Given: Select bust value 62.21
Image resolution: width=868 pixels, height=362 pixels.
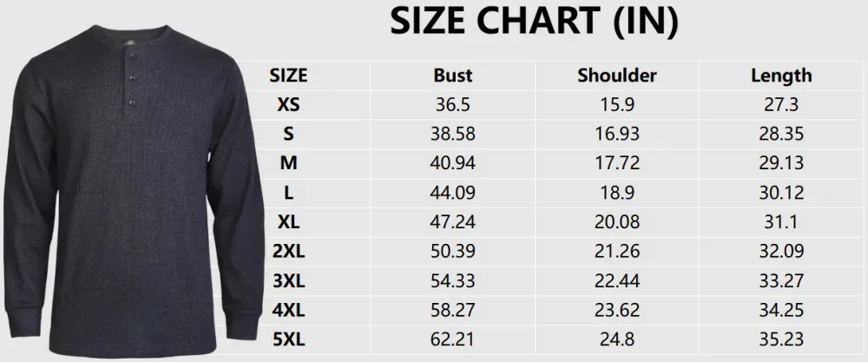Looking at the screenshot, I should tap(453, 339).
